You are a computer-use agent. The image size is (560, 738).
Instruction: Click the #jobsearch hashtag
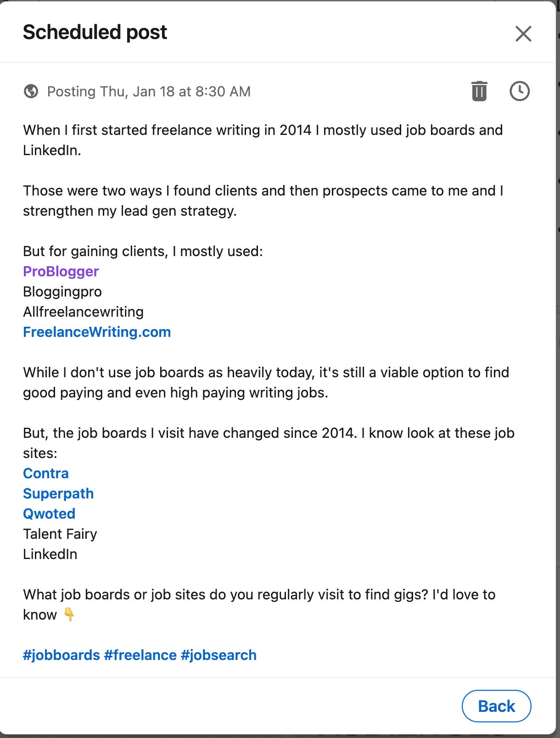[219, 655]
